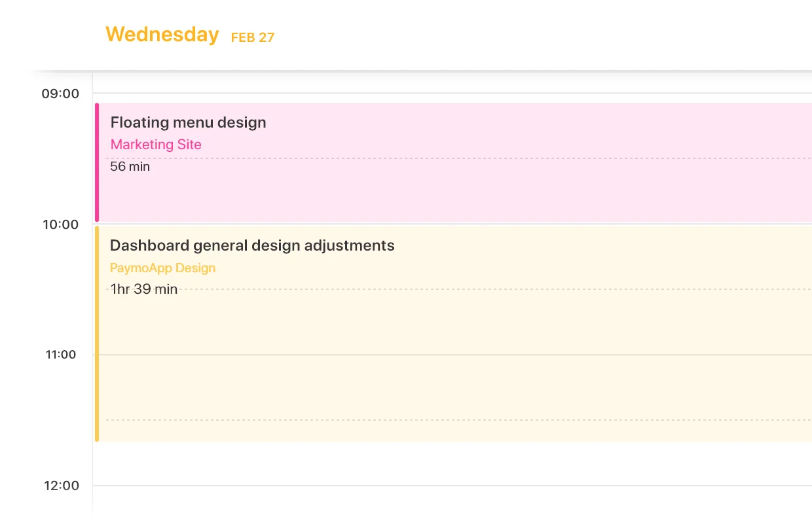
Task: Click the Wednesday day heading
Action: 162,34
